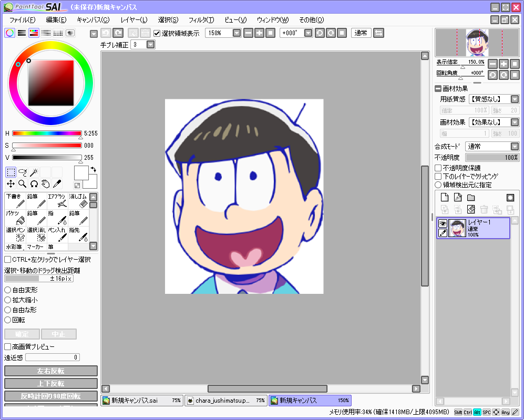Click the clear layer eraser icon
524x420 pixels.
pyautogui.click(x=471, y=210)
